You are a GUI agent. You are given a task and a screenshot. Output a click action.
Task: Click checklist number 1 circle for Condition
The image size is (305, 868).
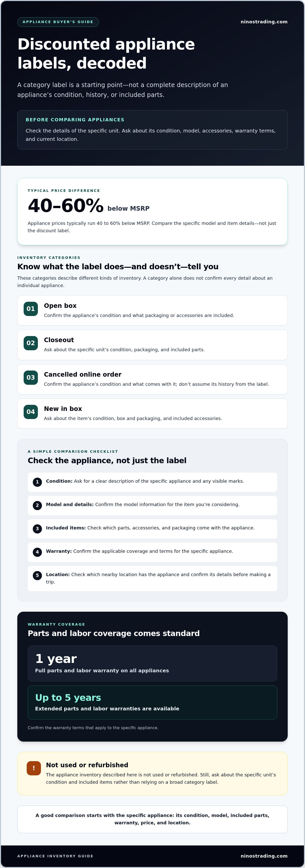37,482
